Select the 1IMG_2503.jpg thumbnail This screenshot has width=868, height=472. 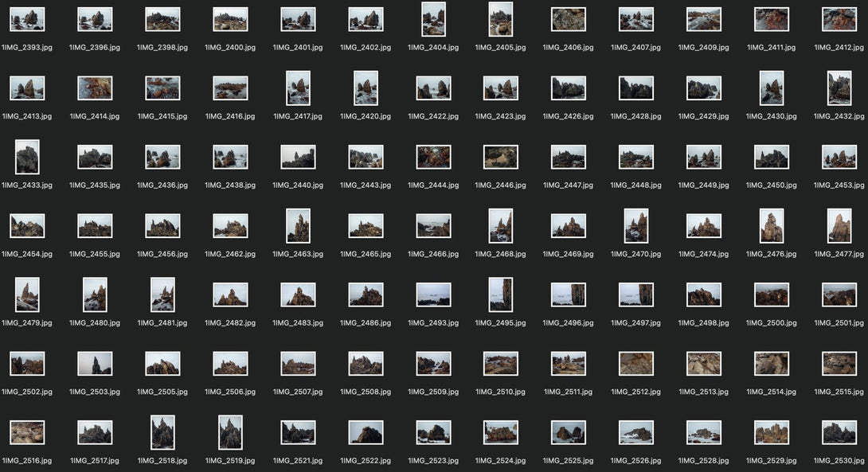click(x=95, y=364)
